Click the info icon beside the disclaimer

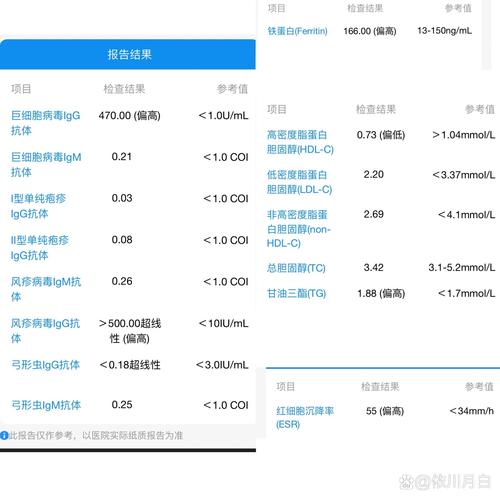4,435
